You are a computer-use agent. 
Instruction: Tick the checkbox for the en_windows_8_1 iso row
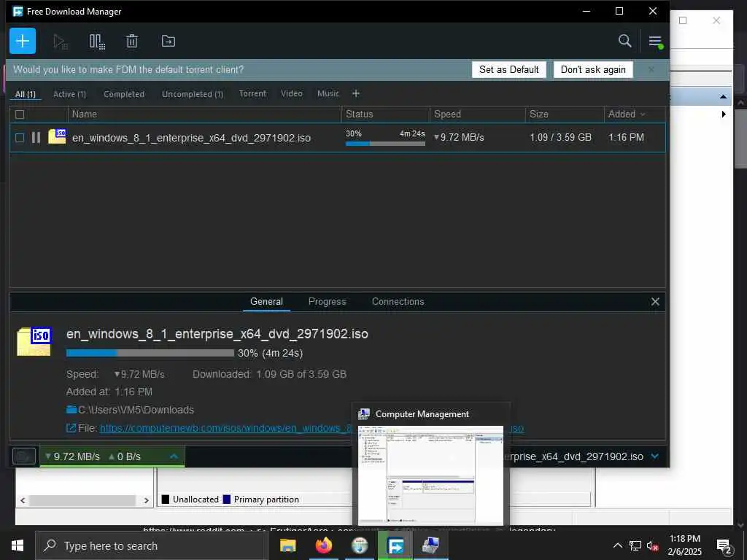tap(20, 138)
